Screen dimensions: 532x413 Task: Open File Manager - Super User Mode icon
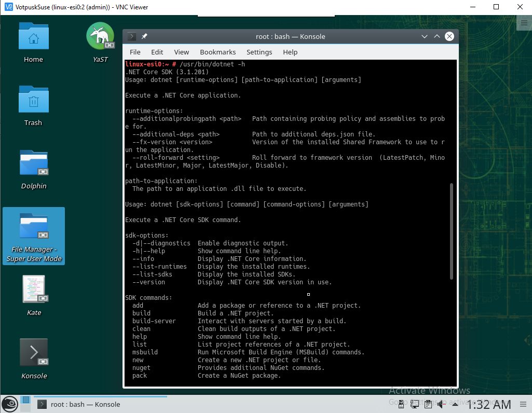pos(34,236)
